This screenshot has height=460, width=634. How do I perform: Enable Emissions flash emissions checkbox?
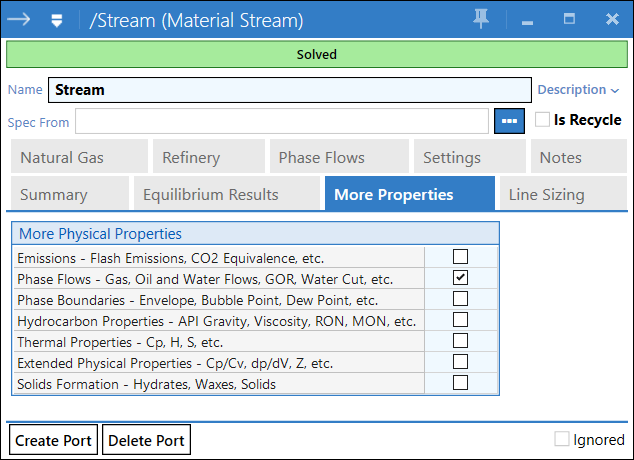pyautogui.click(x=460, y=257)
